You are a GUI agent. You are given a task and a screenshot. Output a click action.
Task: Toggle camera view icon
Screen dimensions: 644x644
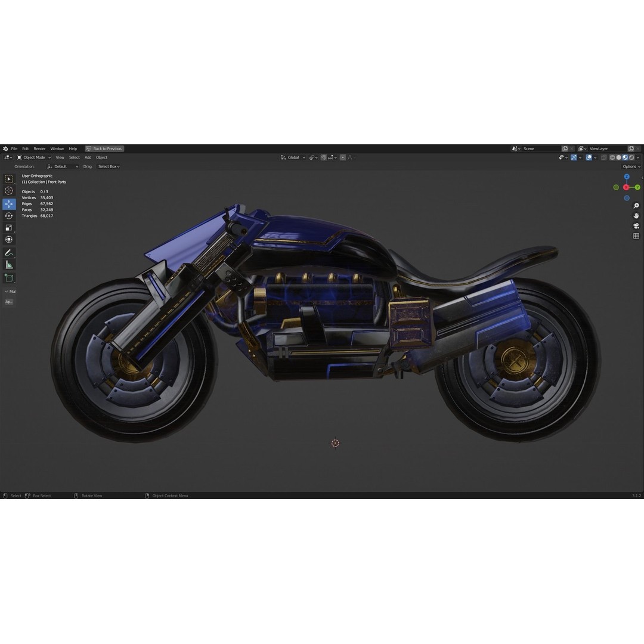[636, 226]
